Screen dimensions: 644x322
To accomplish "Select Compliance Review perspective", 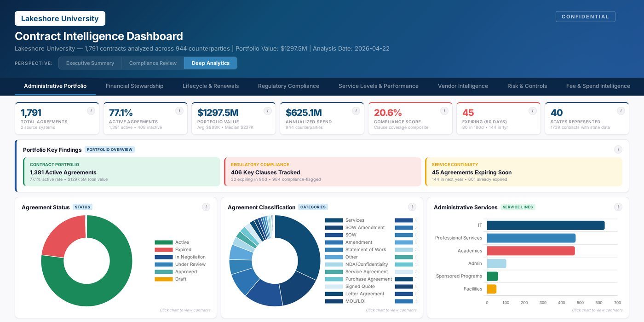I will point(153,63).
